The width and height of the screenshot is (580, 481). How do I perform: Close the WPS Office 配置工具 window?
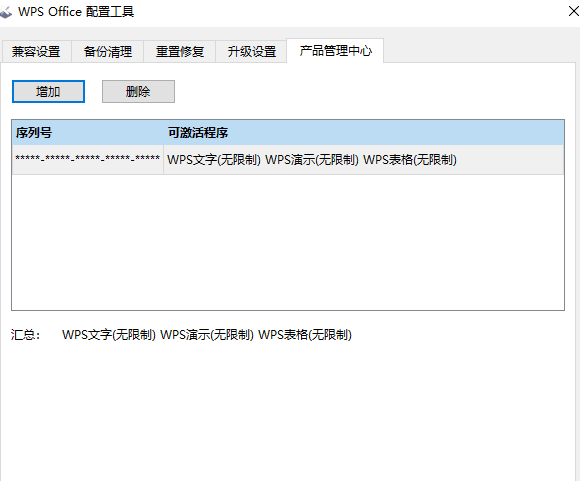click(573, 11)
